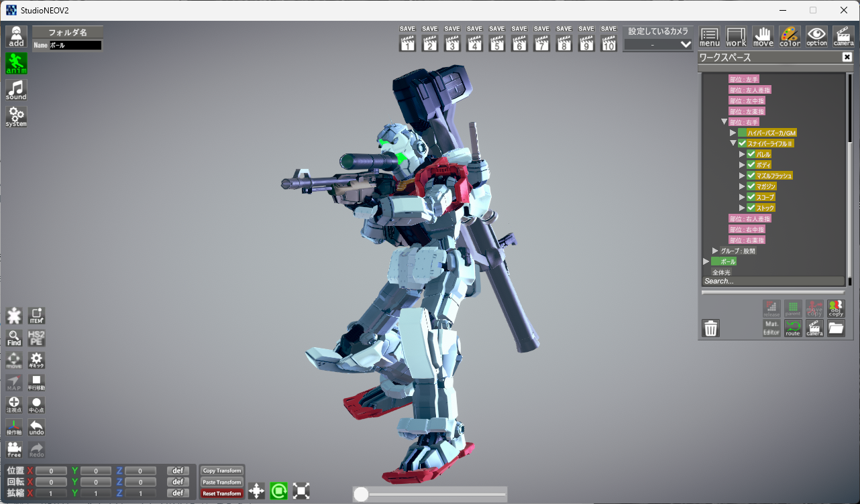
Task: Expand the バレル tree node
Action: point(743,154)
